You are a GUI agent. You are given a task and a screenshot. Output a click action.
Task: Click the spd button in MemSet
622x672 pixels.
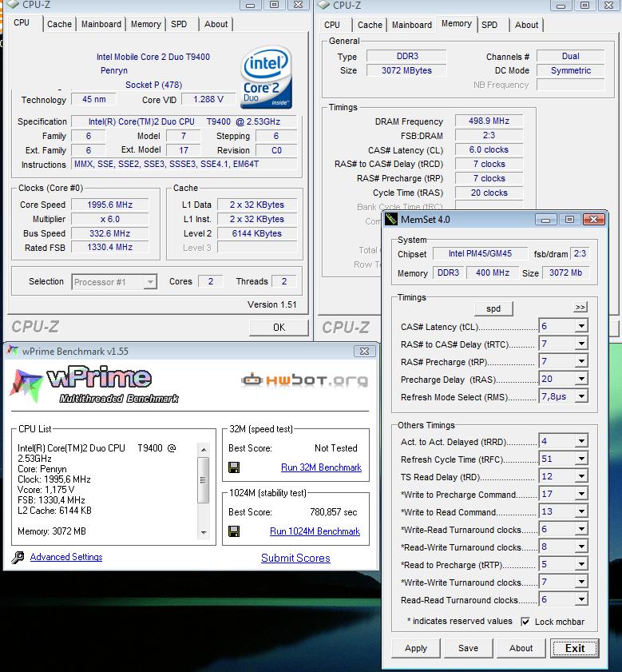(x=493, y=308)
